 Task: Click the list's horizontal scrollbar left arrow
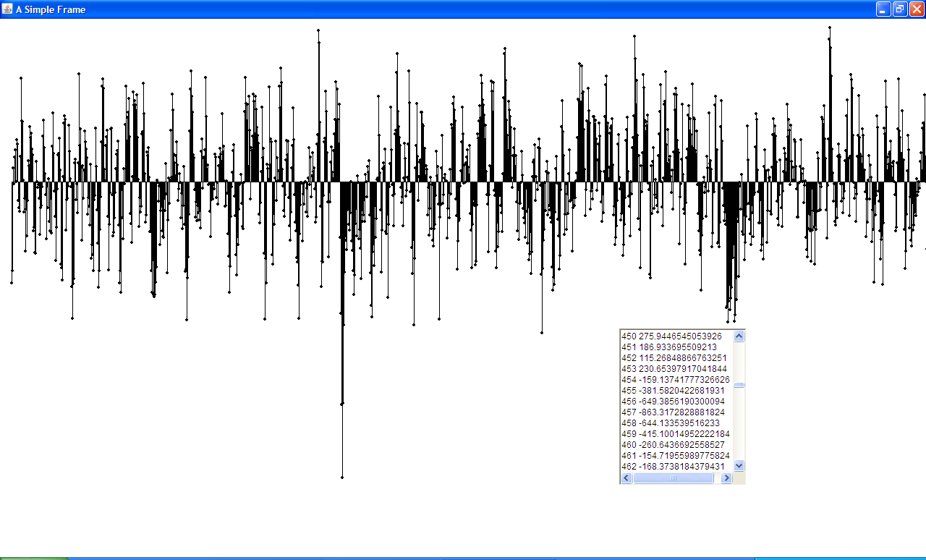(626, 478)
